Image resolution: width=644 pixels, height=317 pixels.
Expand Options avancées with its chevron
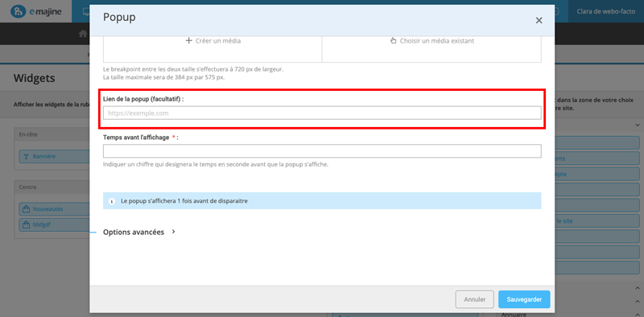[173, 232]
